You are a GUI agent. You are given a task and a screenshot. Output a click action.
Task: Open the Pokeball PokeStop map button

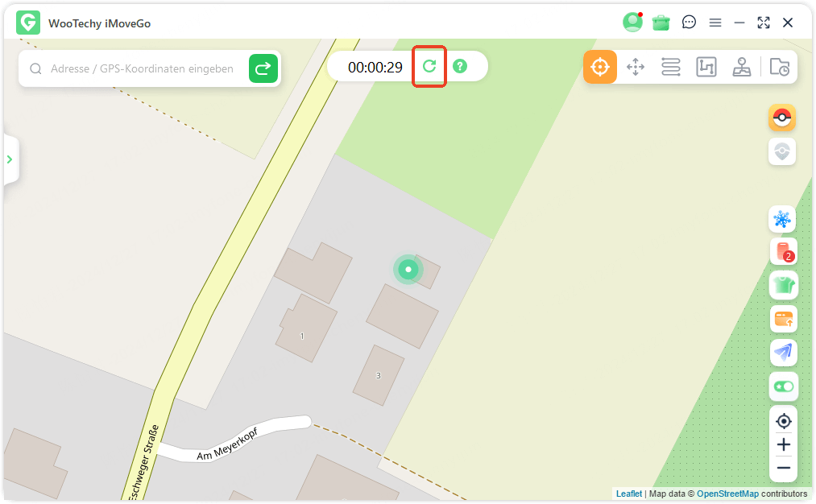pyautogui.click(x=782, y=118)
